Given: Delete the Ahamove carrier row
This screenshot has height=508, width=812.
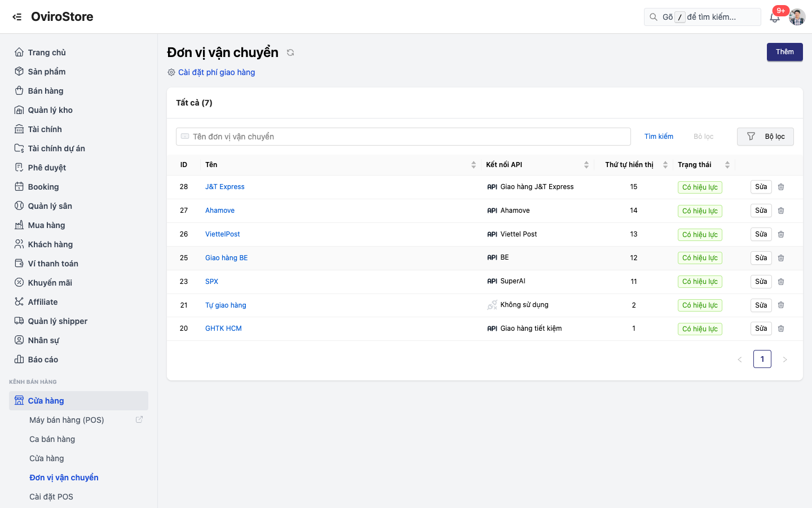Looking at the screenshot, I should (781, 211).
